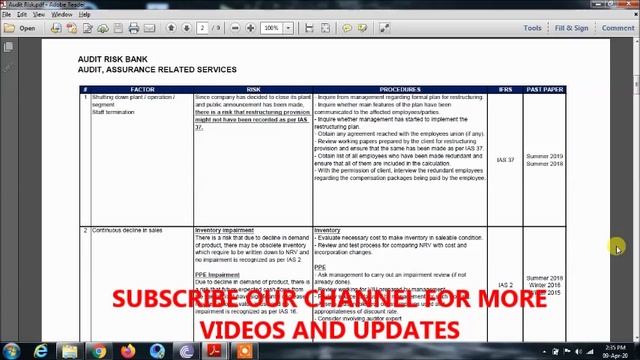Show page thumbnails panel icon
Viewport: 640px width, 360px height.
pos(8,47)
